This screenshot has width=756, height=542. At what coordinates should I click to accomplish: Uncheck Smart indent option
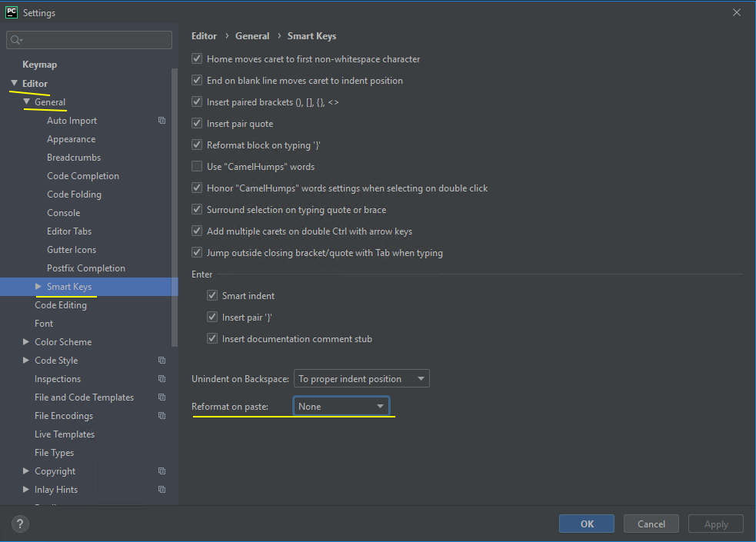(212, 296)
